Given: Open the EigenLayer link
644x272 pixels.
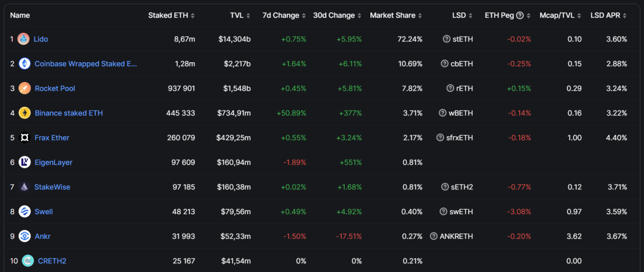Looking at the screenshot, I should click(53, 163).
